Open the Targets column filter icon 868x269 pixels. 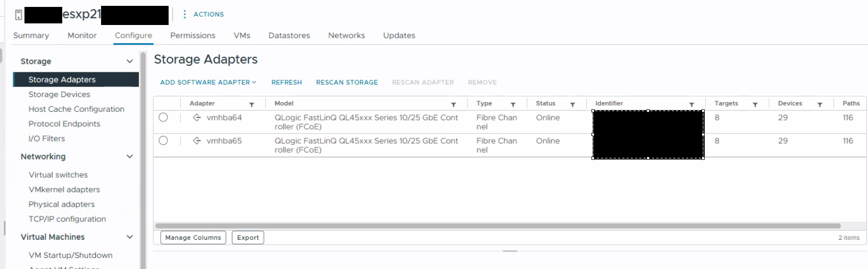pos(755,105)
